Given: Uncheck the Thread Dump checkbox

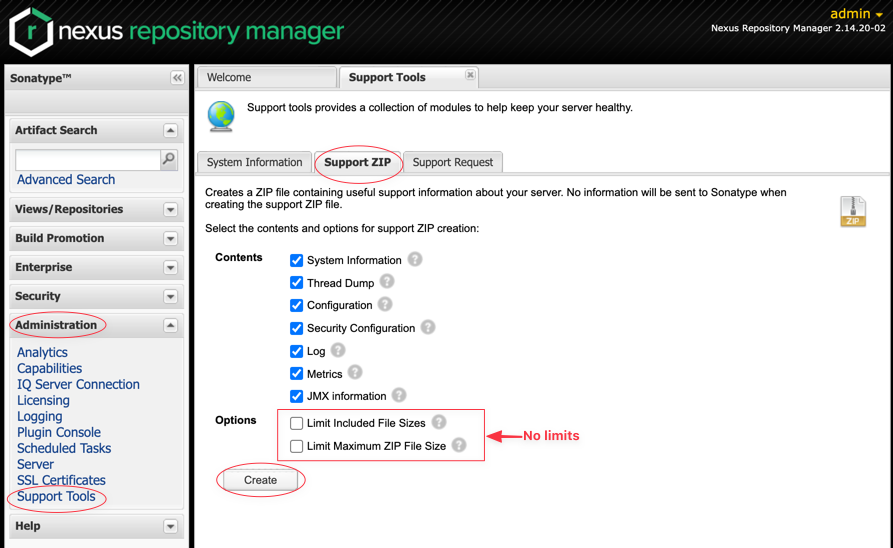Looking at the screenshot, I should [296, 283].
